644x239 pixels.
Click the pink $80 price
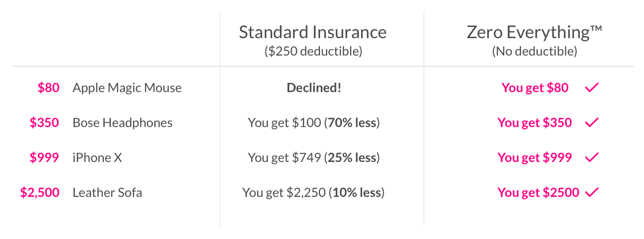(48, 88)
